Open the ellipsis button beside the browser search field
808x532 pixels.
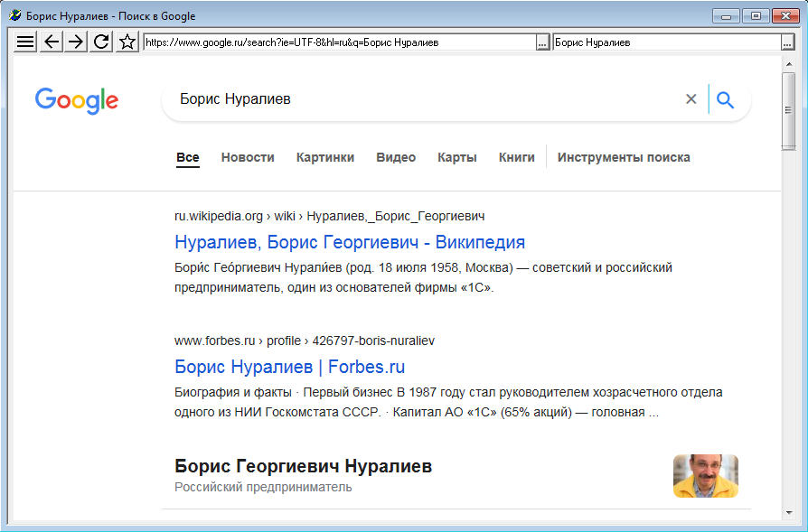[x=787, y=42]
